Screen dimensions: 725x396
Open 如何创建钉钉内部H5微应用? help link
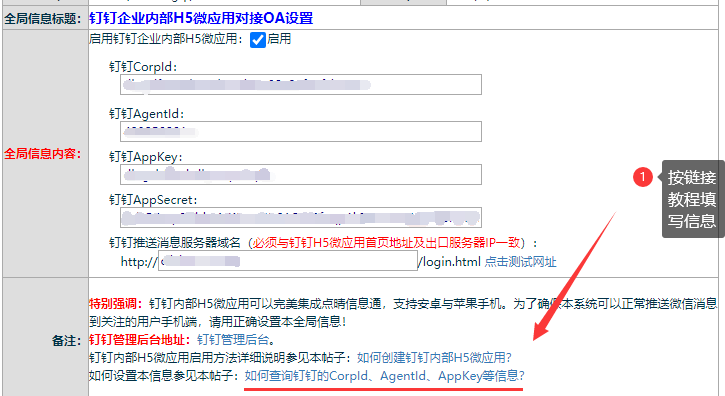[434, 358]
